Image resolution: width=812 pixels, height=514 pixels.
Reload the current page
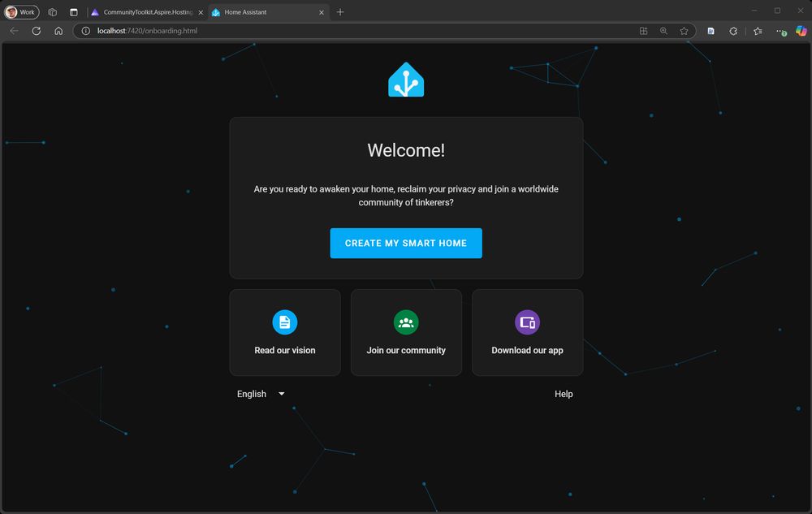(x=37, y=31)
